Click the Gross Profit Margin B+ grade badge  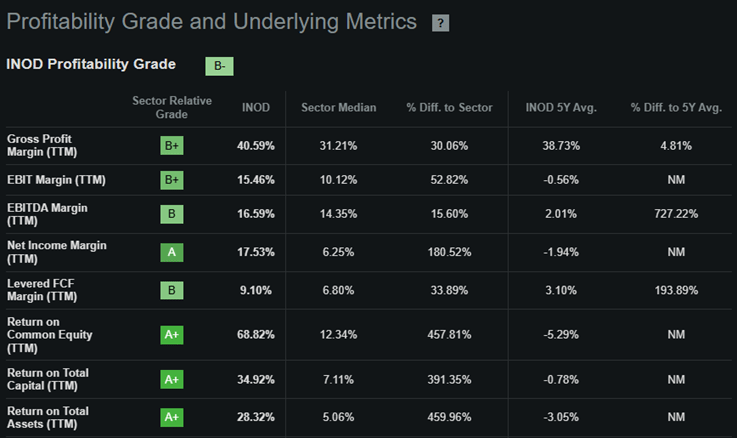(172, 145)
